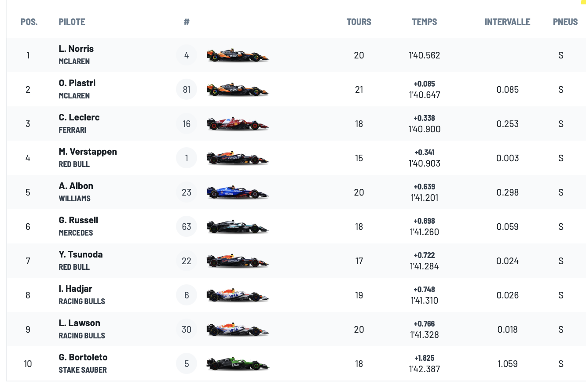Click the INTERVALLE column header

click(x=508, y=22)
